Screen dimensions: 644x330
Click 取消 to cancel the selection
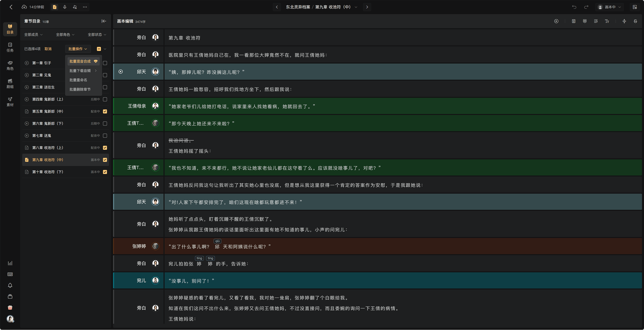[48, 49]
